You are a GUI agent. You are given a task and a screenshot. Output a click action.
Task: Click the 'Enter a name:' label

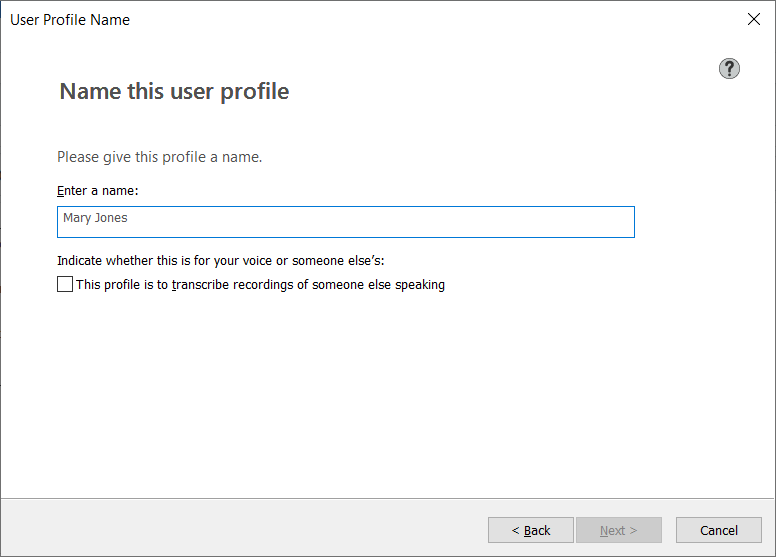click(97, 191)
